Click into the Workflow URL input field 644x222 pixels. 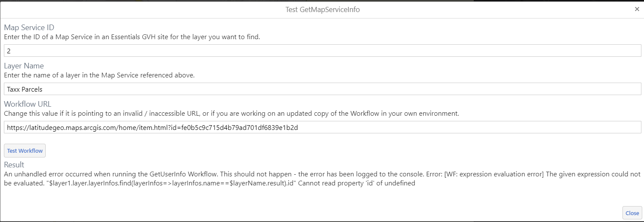322,127
